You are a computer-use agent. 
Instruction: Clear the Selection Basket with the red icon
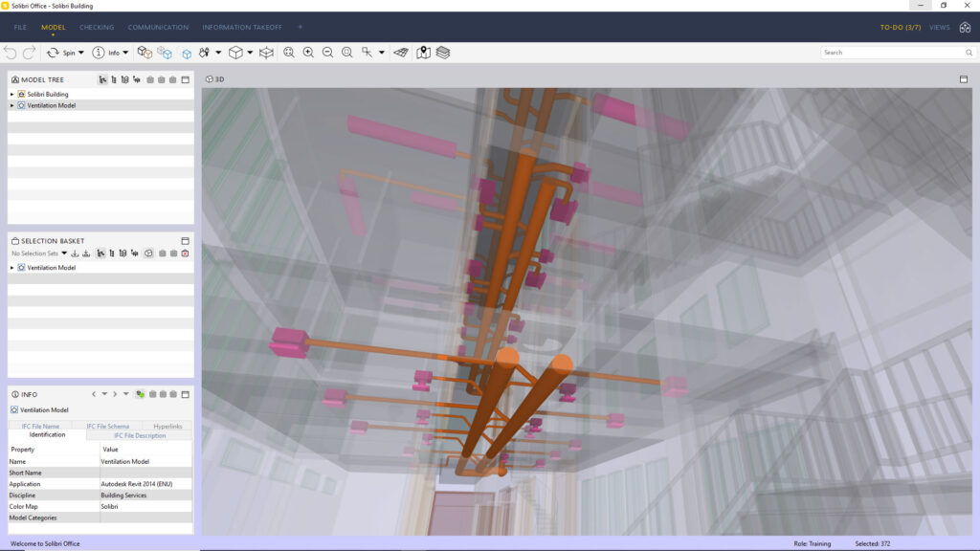coord(185,253)
